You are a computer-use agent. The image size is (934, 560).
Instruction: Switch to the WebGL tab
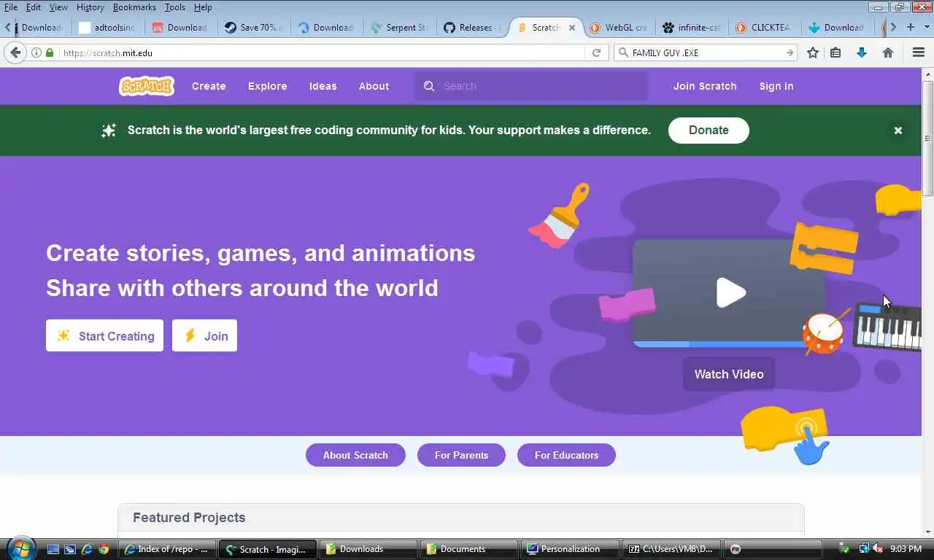[619, 28]
